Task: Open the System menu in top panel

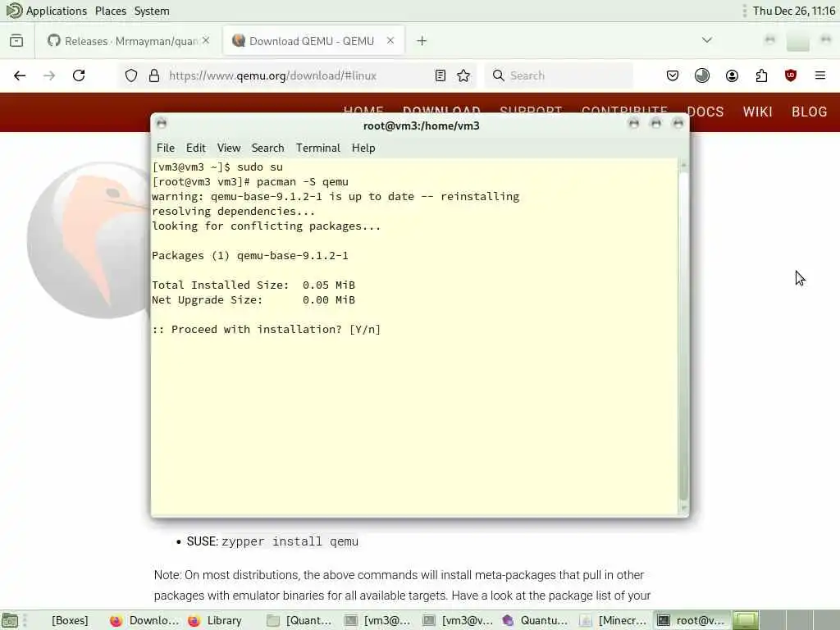Action: (x=152, y=11)
